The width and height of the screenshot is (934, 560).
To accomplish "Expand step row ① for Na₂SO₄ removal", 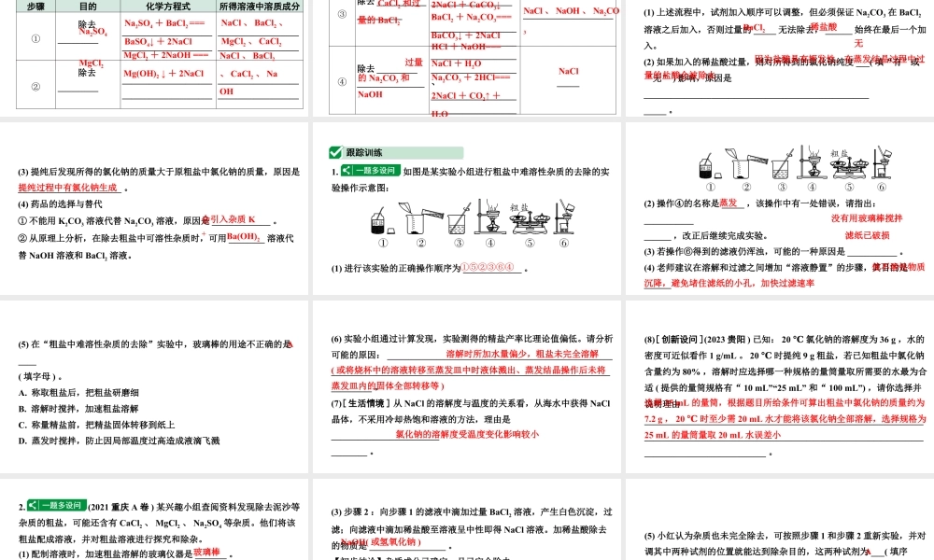I will point(35,37).
